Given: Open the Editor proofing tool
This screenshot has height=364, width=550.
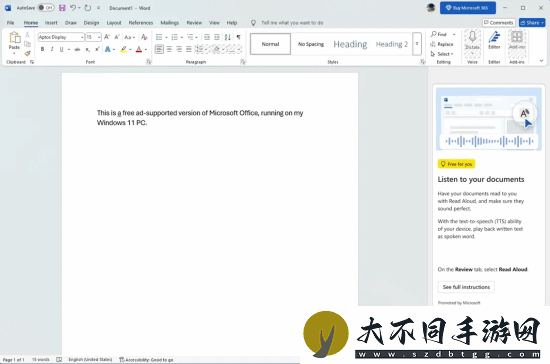Looking at the screenshot, I should [494, 40].
